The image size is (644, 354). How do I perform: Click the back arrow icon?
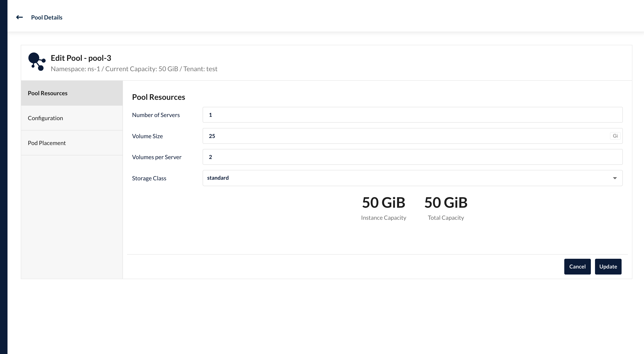20,17
